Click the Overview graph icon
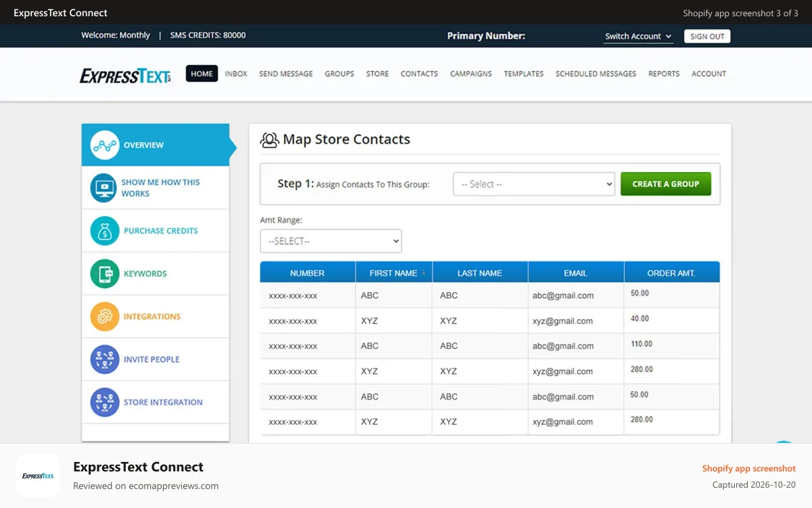The width and height of the screenshot is (812, 508). coord(104,145)
